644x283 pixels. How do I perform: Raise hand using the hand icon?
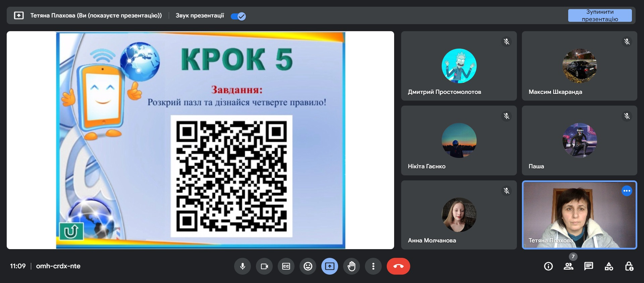(352, 266)
